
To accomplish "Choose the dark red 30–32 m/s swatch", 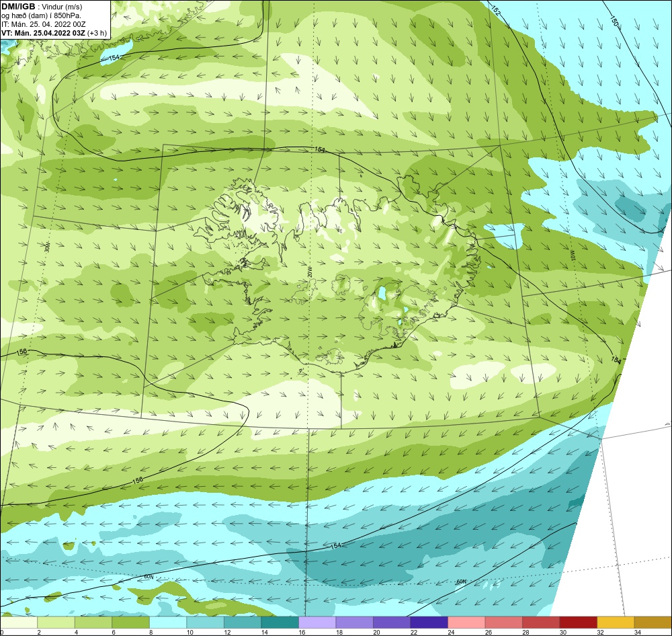I will 578,623.
